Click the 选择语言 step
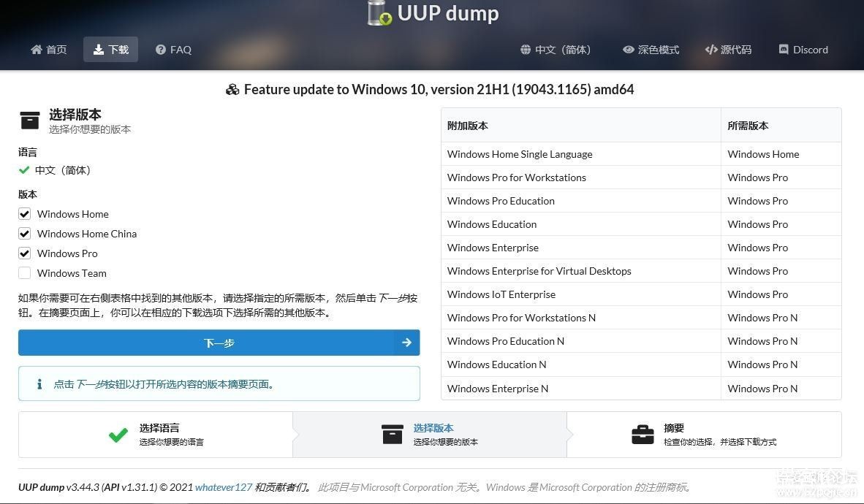864x504 pixels. [156, 435]
